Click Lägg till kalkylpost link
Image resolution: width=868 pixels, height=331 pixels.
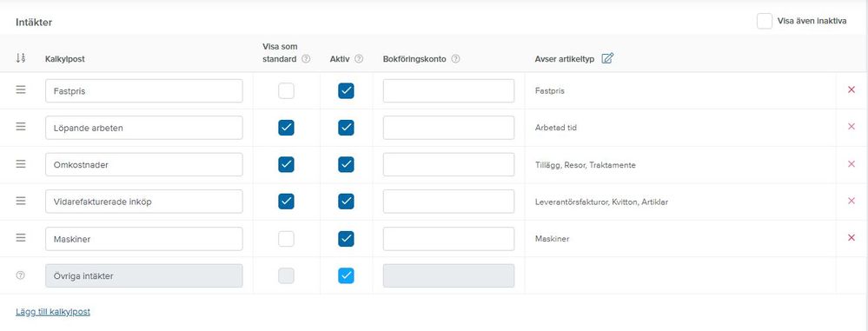pos(53,312)
